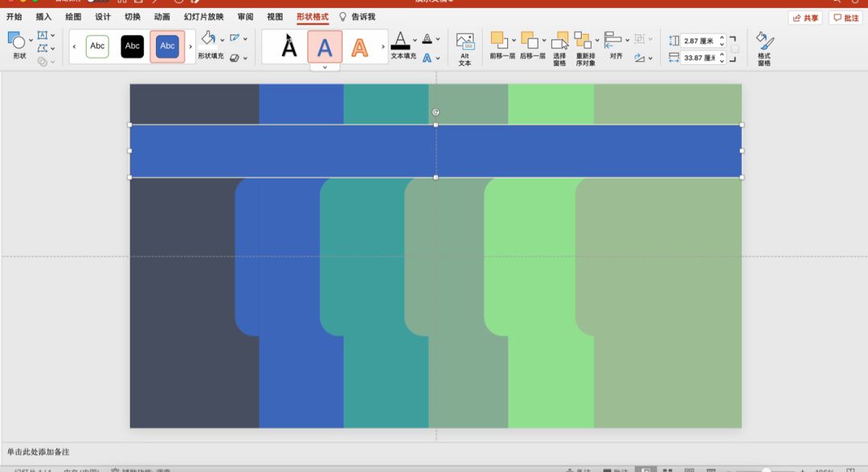
Task: Open the Alt 文本 pane
Action: [465, 49]
